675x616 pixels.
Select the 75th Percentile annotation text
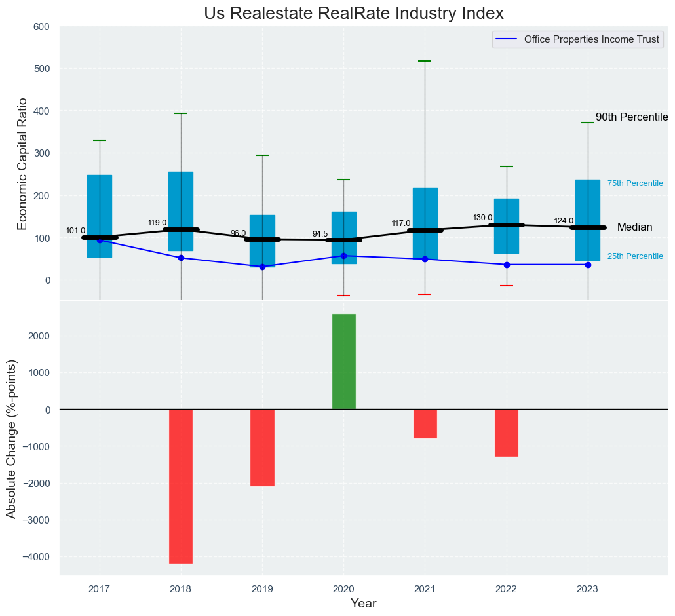[635, 183]
